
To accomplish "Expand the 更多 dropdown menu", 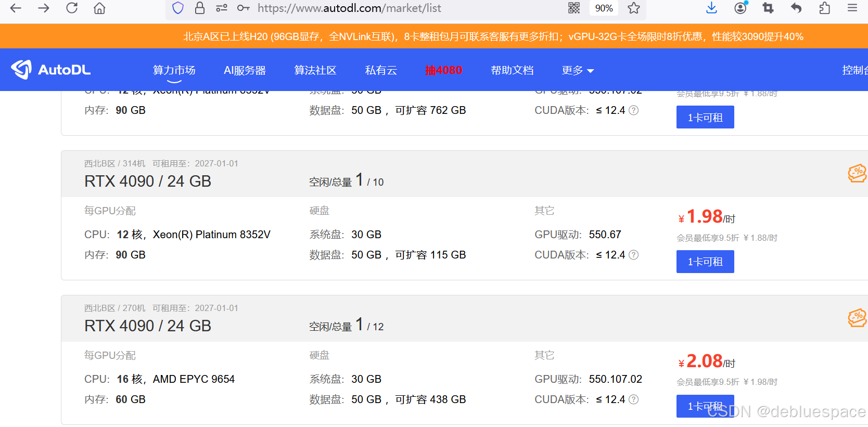I will (578, 70).
